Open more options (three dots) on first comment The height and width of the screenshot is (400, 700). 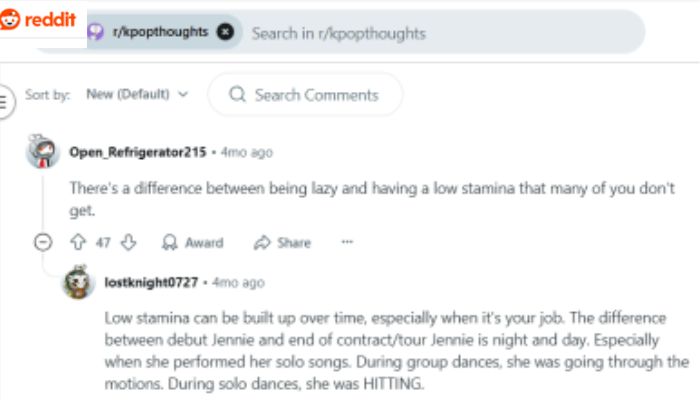pos(347,242)
